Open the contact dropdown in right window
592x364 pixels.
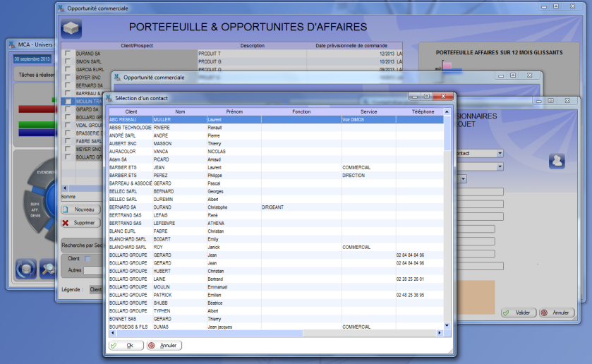500,153
